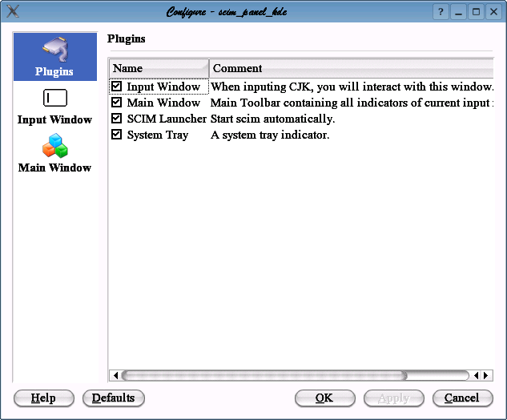This screenshot has height=420, width=507.
Task: Confirm with the OK button
Action: point(324,398)
